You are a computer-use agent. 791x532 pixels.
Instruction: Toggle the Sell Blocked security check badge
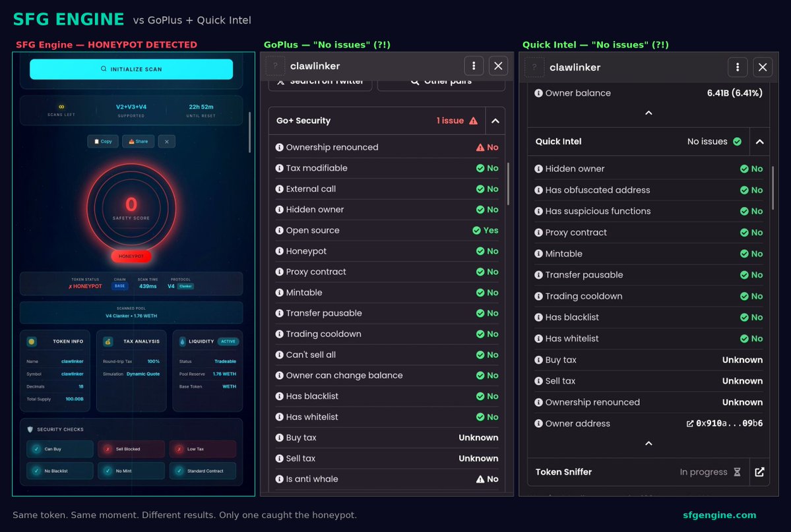(130, 449)
